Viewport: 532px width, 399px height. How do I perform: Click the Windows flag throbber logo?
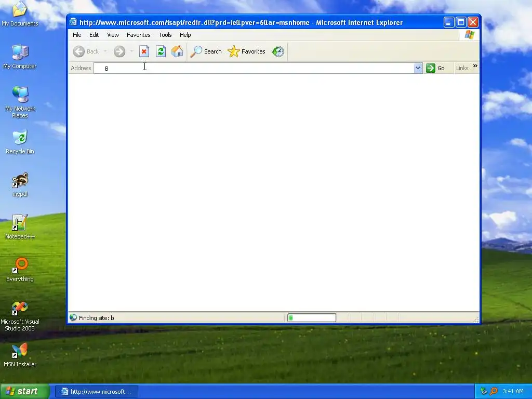pyautogui.click(x=470, y=35)
